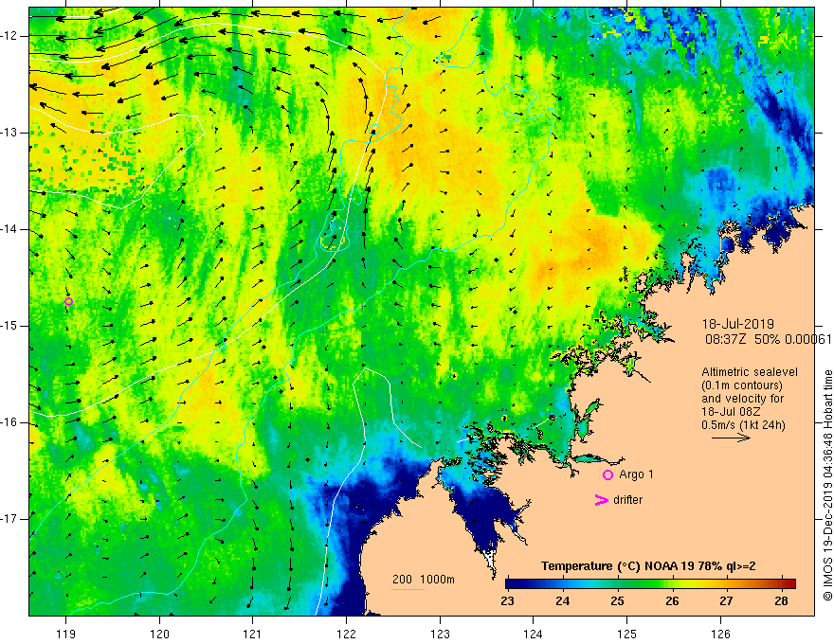
Task: Click the IMOS copyright vertical text
Action: point(827,486)
